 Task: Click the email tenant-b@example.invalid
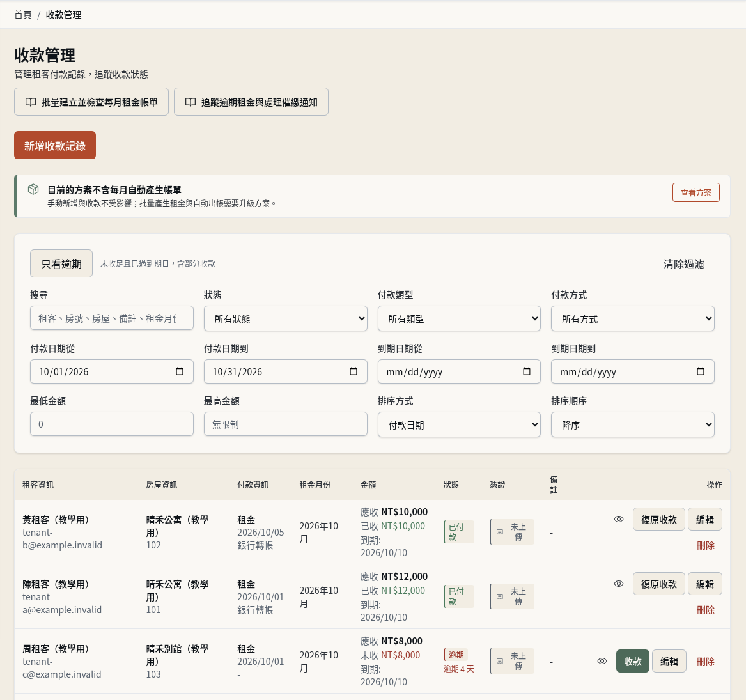[62, 539]
